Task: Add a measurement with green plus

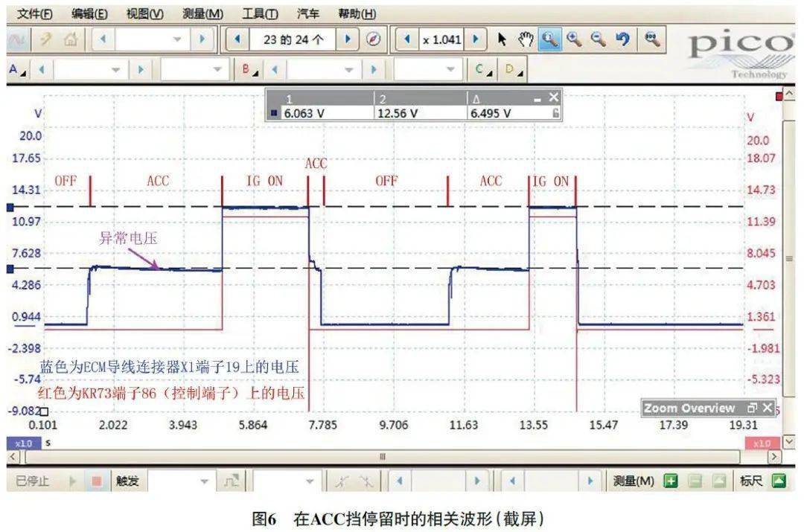Action: pyautogui.click(x=670, y=481)
